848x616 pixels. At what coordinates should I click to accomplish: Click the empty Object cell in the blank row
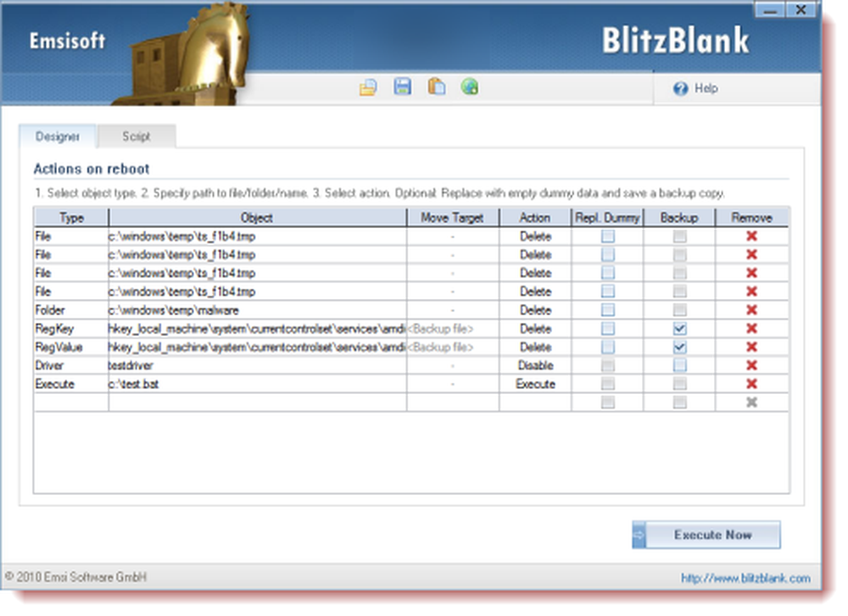tap(258, 402)
